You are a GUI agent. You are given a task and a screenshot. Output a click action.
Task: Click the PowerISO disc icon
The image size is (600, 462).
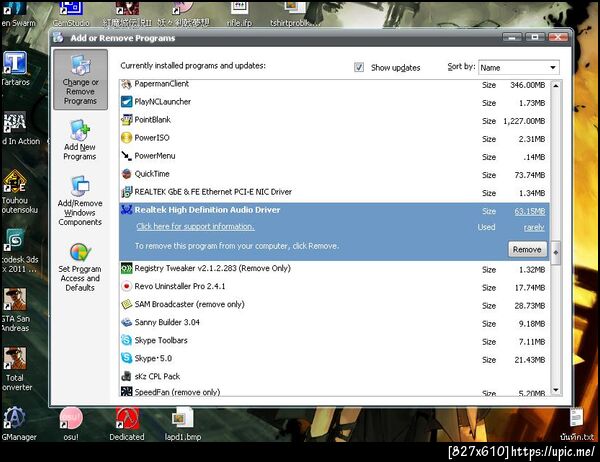[x=126, y=138]
